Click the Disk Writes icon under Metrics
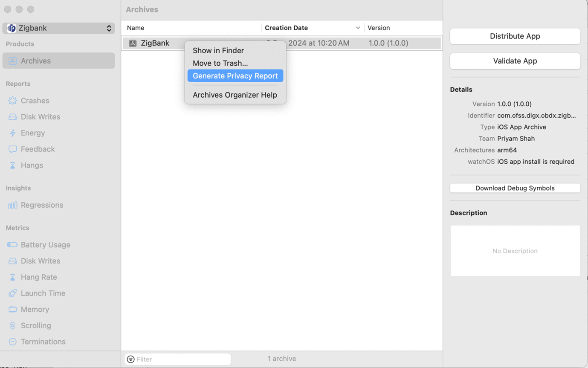Screen dimensions: 588x368 (x=13, y=261)
